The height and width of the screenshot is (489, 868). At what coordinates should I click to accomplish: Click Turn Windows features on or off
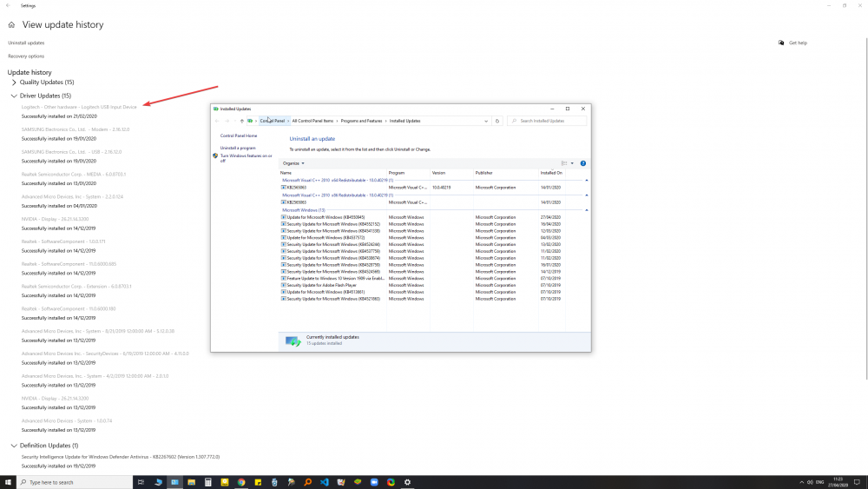(247, 158)
